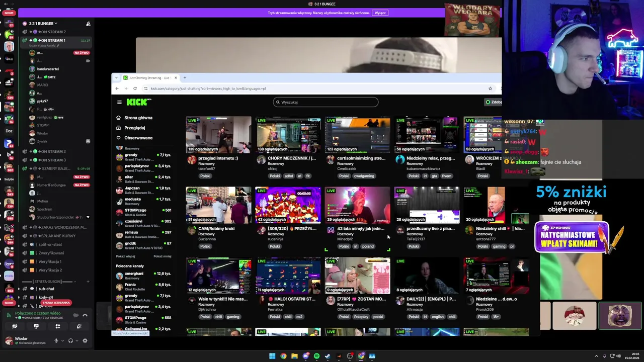Open followed channel parisplatynov
Viewport: 644px width, 362px height.
[x=143, y=168]
